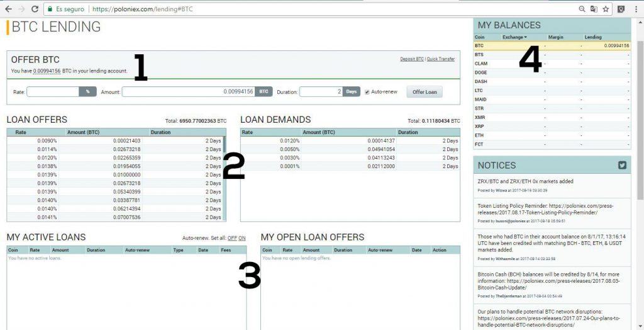Click the 0.0120% loan demand row

[350, 140]
